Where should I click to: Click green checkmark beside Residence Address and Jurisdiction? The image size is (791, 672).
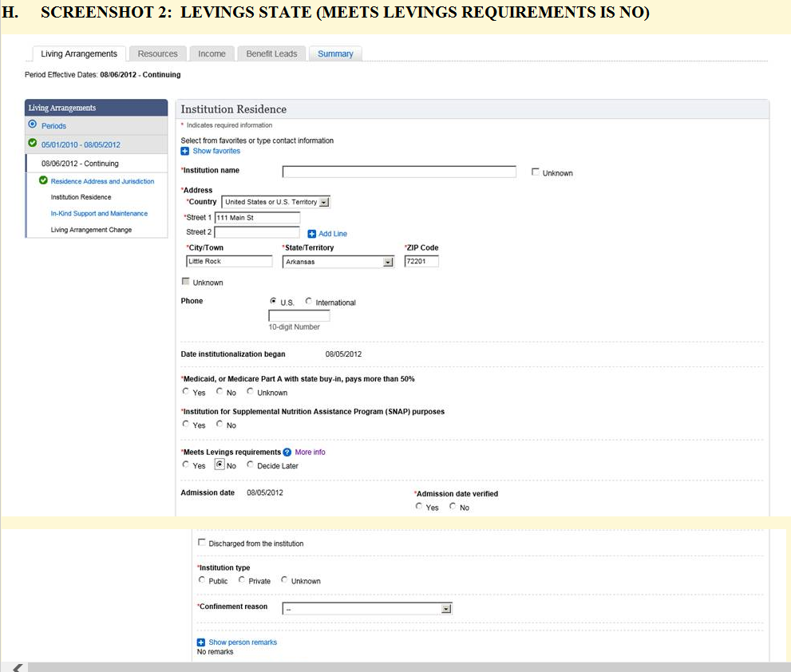44,181
